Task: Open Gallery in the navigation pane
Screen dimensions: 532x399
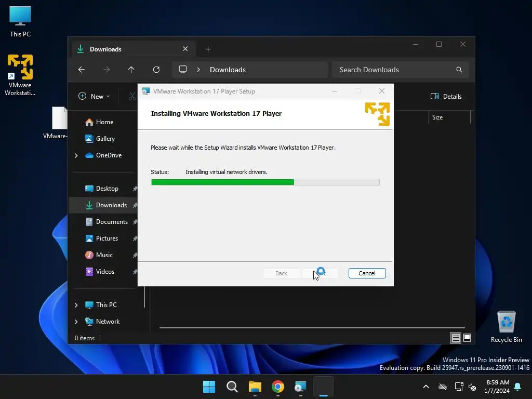Action: click(105, 138)
